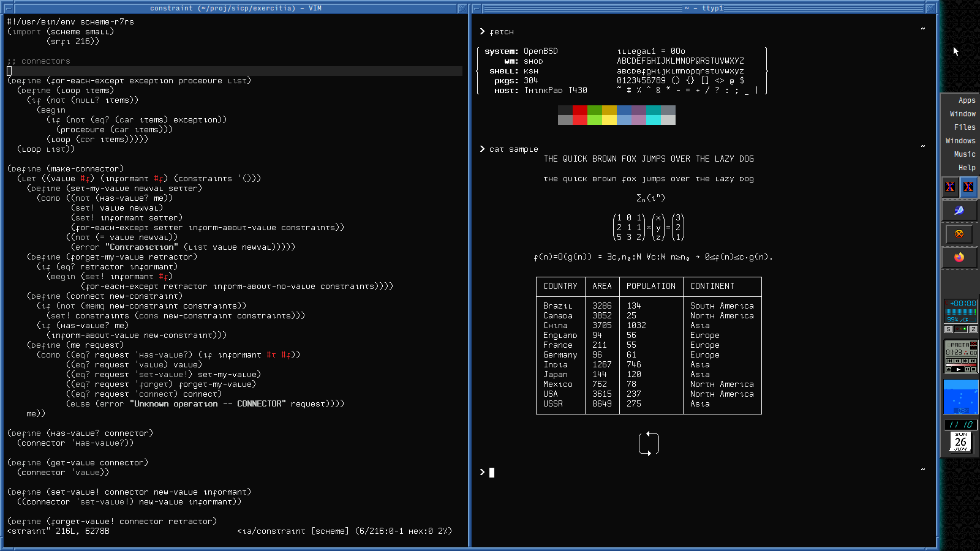Select Help from the sidebar menu
Viewport: 980px width, 551px height.
[967, 167]
